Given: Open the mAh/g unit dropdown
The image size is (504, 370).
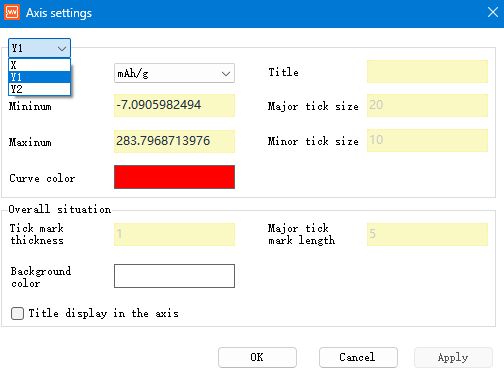Looking at the screenshot, I should [174, 73].
